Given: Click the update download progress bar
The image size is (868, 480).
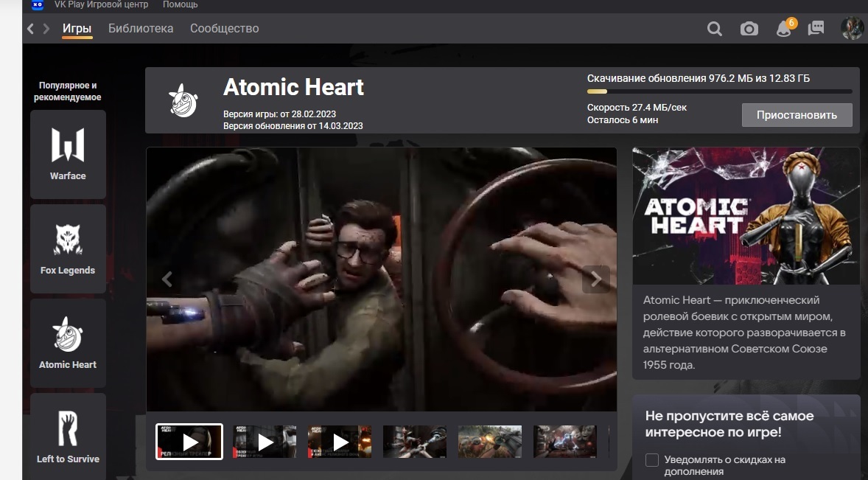Looking at the screenshot, I should click(x=719, y=91).
